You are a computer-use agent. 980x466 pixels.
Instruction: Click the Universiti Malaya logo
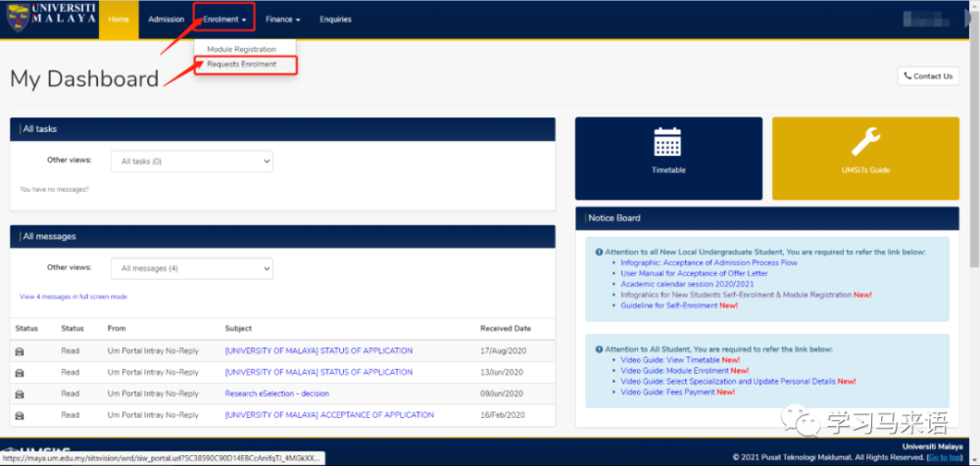pos(50,19)
